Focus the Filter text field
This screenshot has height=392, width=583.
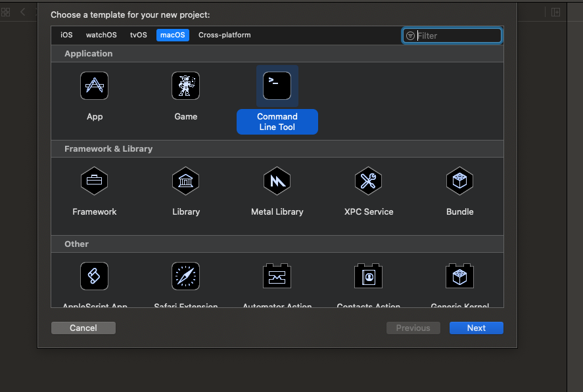click(x=452, y=35)
